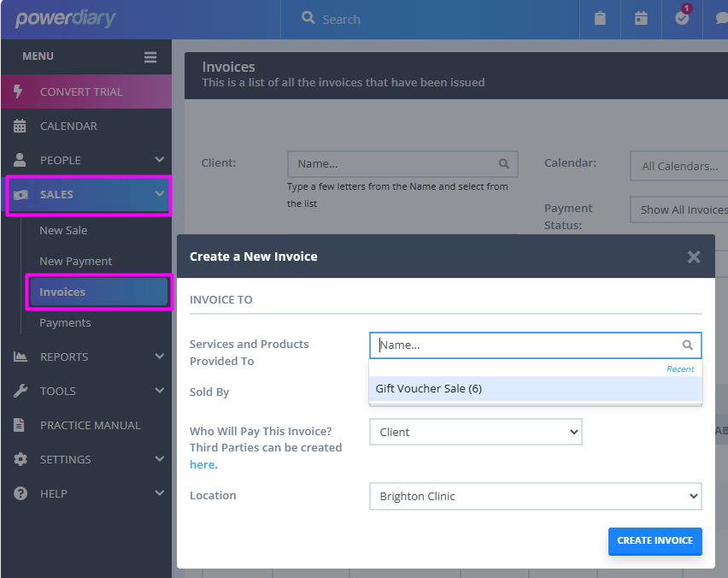Click the Invoice To section label

tap(221, 299)
